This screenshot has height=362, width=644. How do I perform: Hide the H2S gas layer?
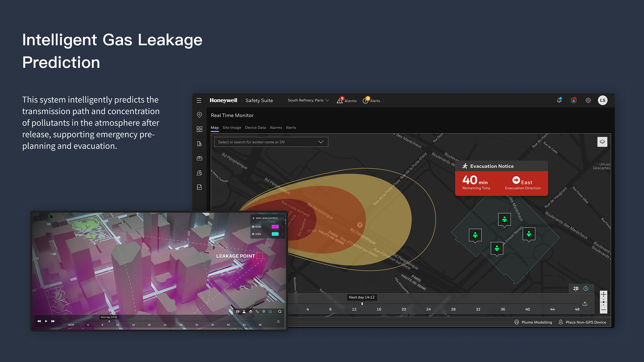coord(253,234)
